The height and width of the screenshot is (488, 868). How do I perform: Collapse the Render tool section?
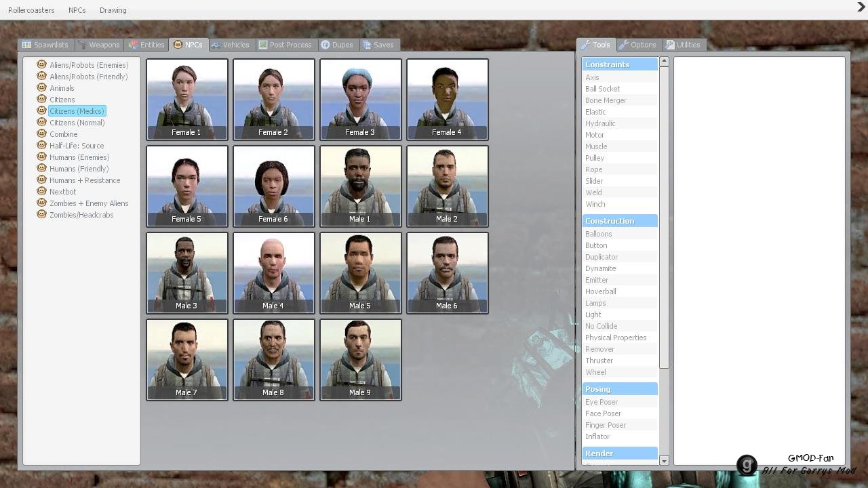pos(620,453)
